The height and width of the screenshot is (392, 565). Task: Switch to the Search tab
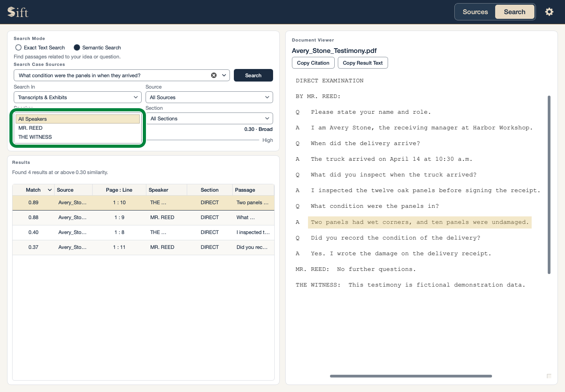(x=514, y=12)
